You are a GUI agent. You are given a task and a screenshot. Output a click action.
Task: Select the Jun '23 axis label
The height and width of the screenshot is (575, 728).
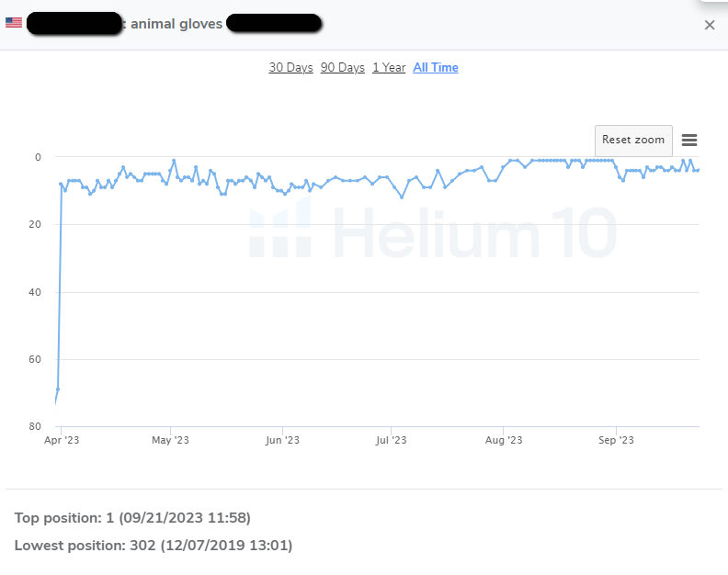pyautogui.click(x=282, y=441)
